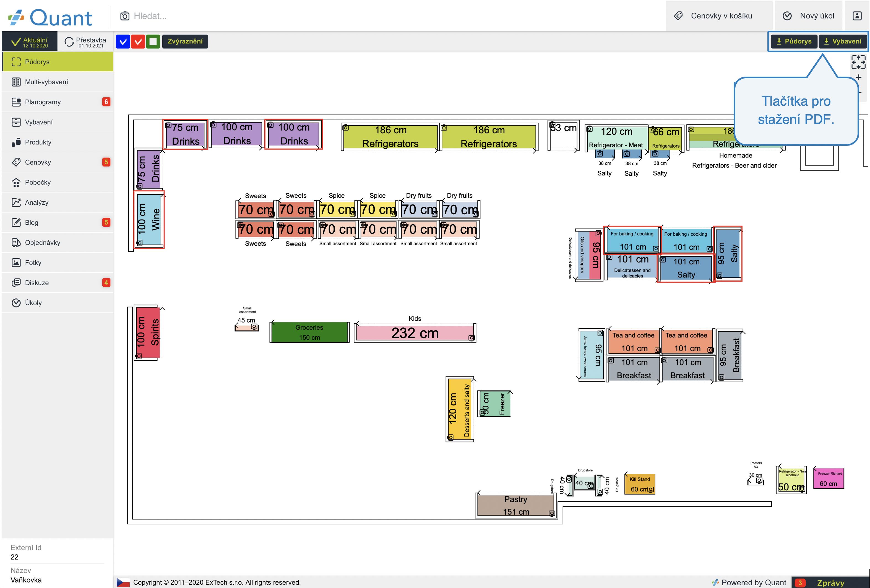The image size is (870, 588).
Task: Select the 100 cm Spirits fixture
Action: tap(148, 332)
